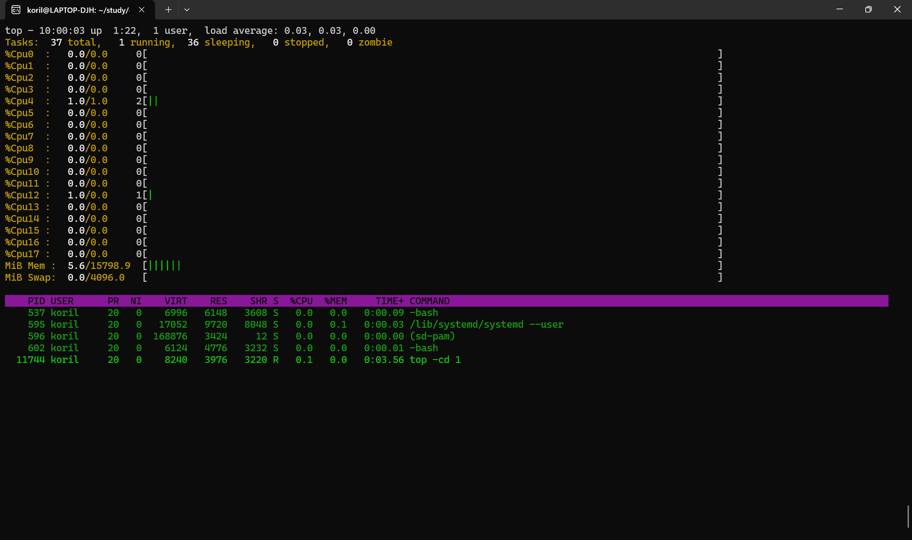
Task: Click the /lib/systemd/systemd --user command
Action: (486, 325)
